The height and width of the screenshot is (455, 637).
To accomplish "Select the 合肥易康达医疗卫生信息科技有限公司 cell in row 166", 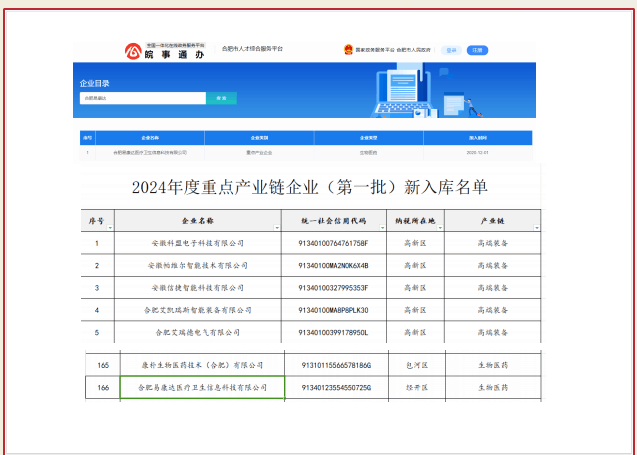I will 202,386.
